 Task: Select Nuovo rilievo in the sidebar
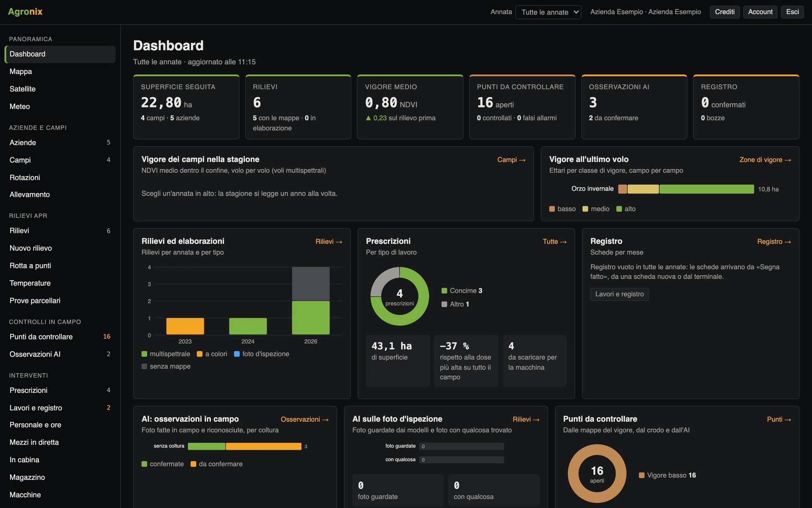pyautogui.click(x=60, y=248)
